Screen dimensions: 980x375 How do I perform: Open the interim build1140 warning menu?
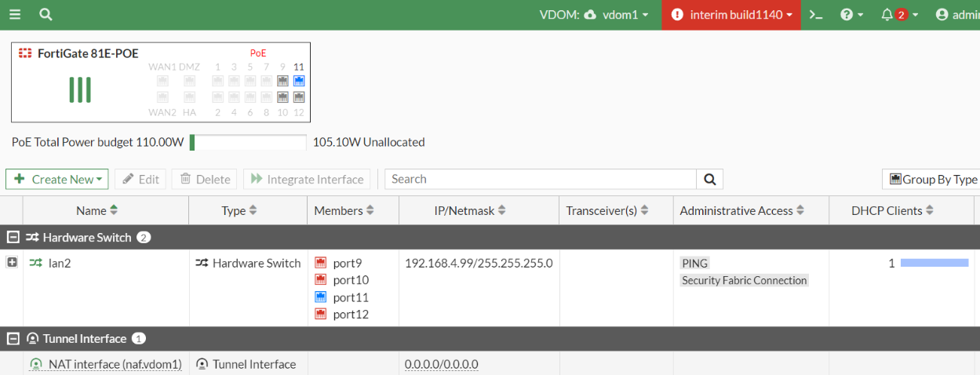[x=731, y=15]
